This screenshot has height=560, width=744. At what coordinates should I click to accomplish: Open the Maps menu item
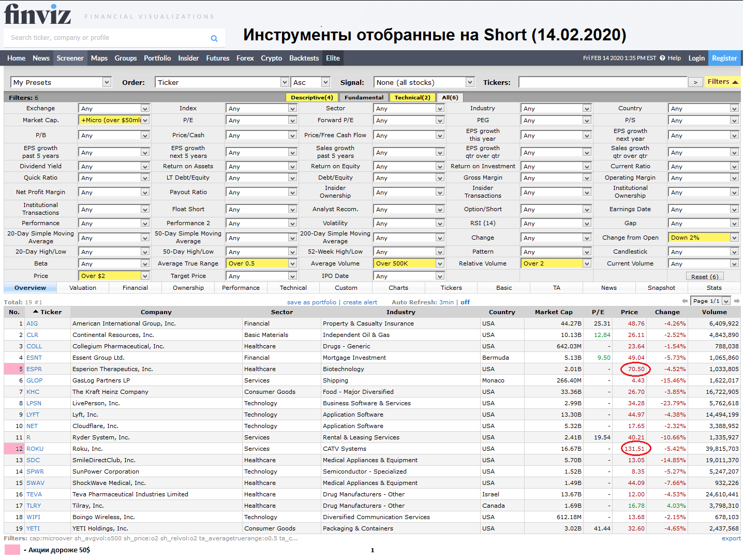point(99,58)
